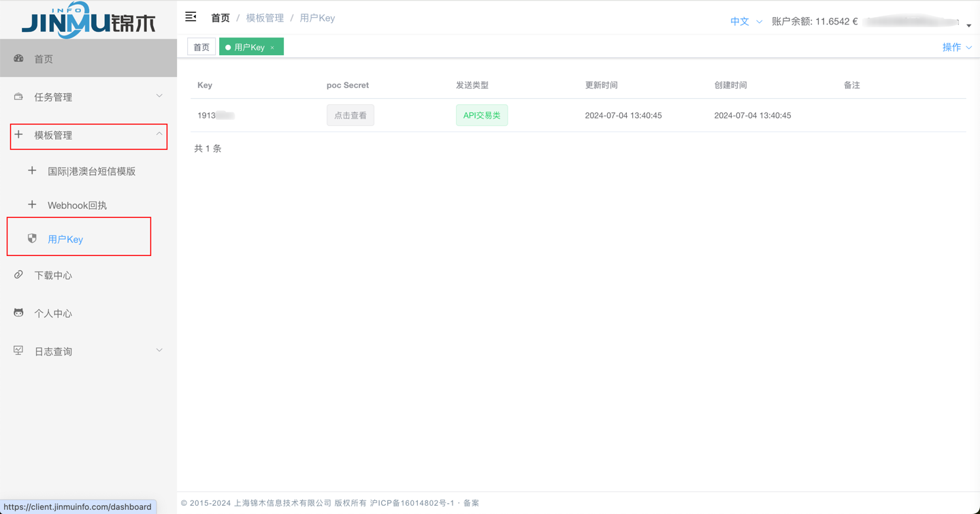Click 用户Key in the breadcrumb
This screenshot has width=980, height=514.
point(317,18)
